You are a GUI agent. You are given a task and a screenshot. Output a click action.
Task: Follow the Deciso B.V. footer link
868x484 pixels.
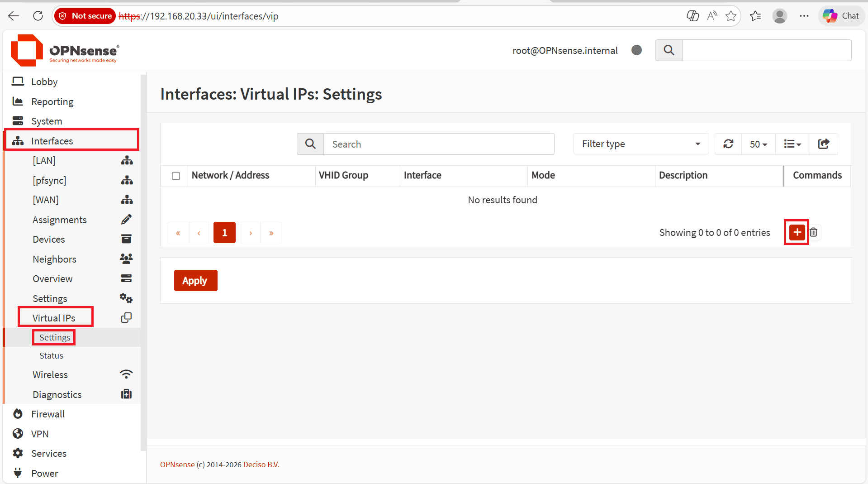click(261, 465)
